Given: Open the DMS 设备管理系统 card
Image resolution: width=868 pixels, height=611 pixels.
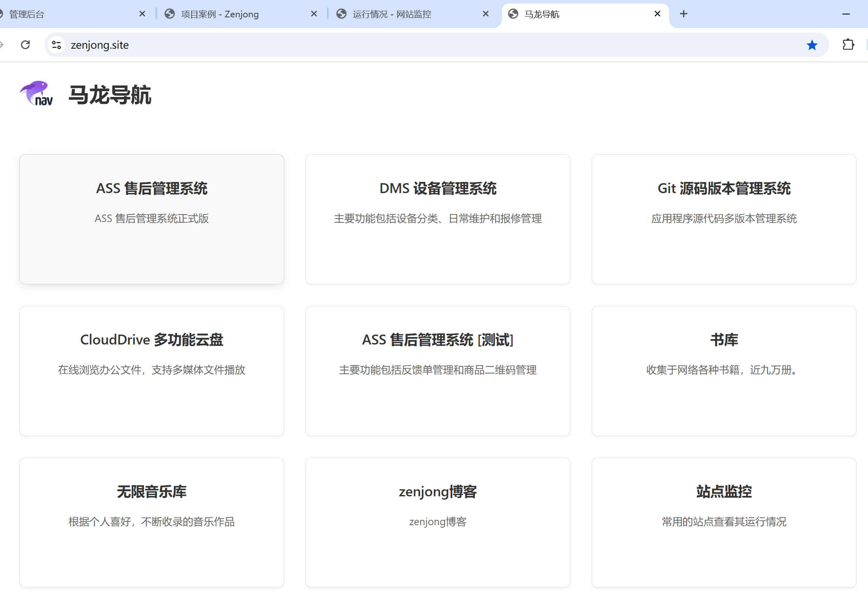Looking at the screenshot, I should pyautogui.click(x=438, y=219).
